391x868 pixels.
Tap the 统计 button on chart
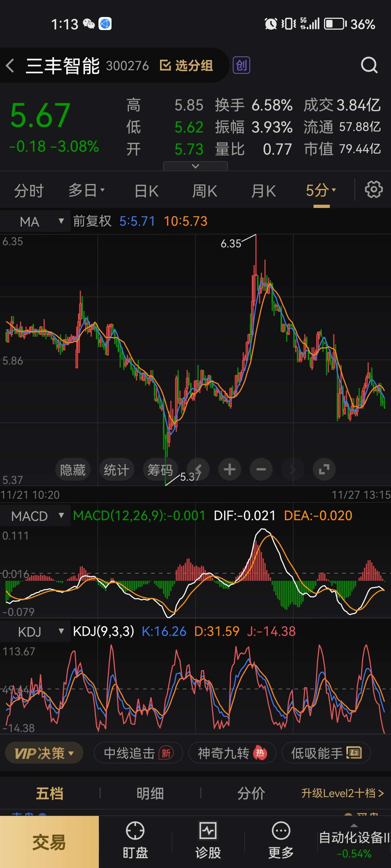[117, 469]
